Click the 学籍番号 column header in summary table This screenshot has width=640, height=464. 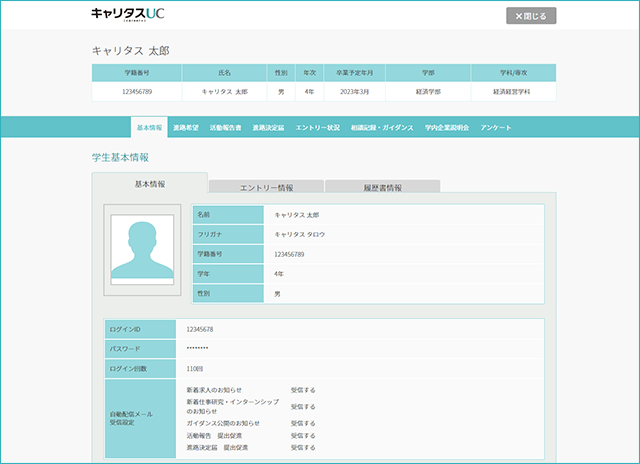click(137, 73)
